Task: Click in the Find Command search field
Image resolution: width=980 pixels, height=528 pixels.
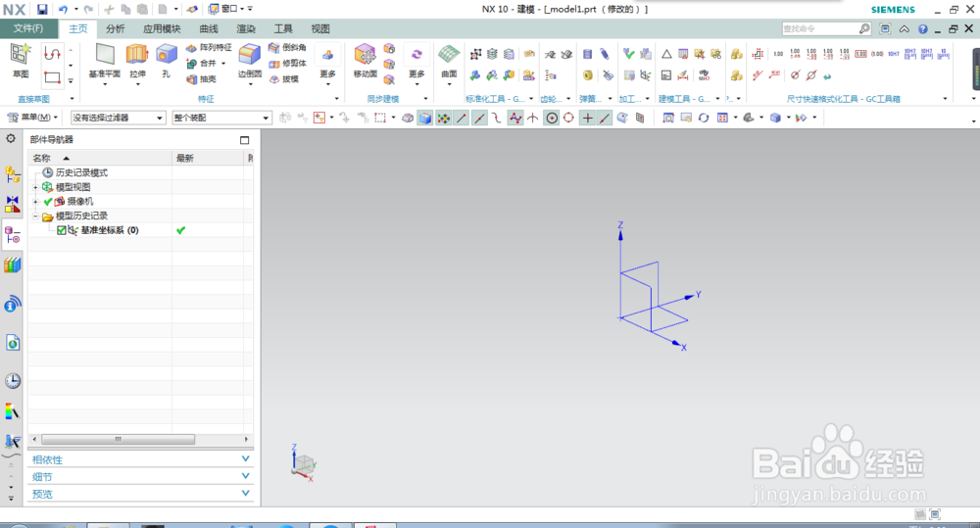Action: pos(819,28)
